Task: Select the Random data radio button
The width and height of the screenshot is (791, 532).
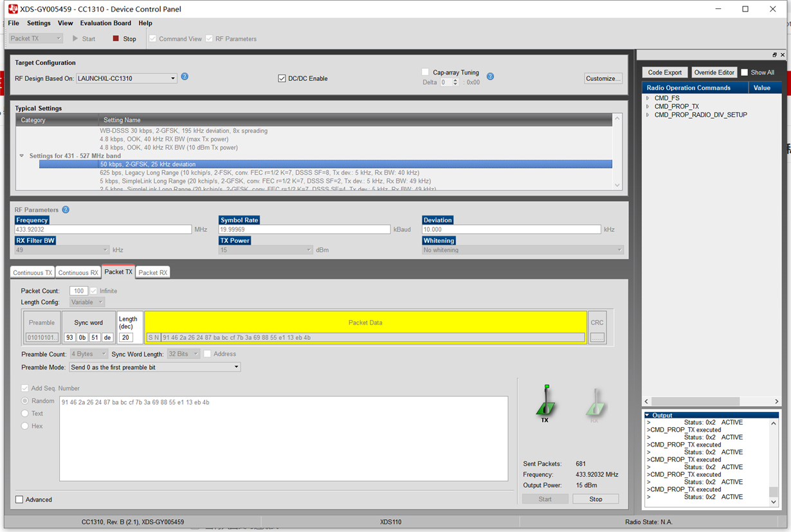Action: tap(25, 401)
